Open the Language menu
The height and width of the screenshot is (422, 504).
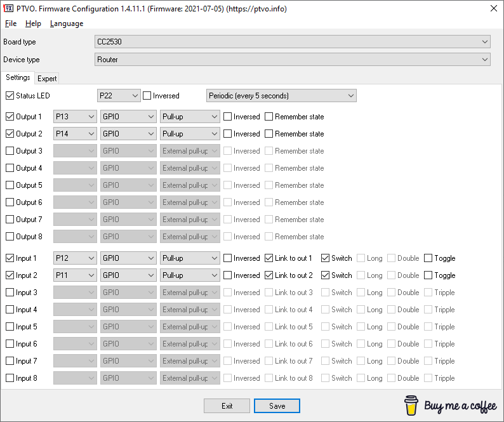[67, 23]
